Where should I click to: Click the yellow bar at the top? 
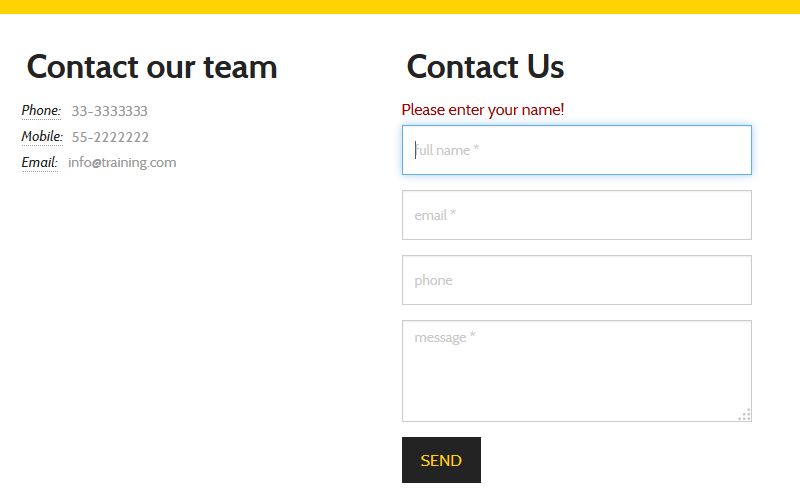click(x=400, y=7)
